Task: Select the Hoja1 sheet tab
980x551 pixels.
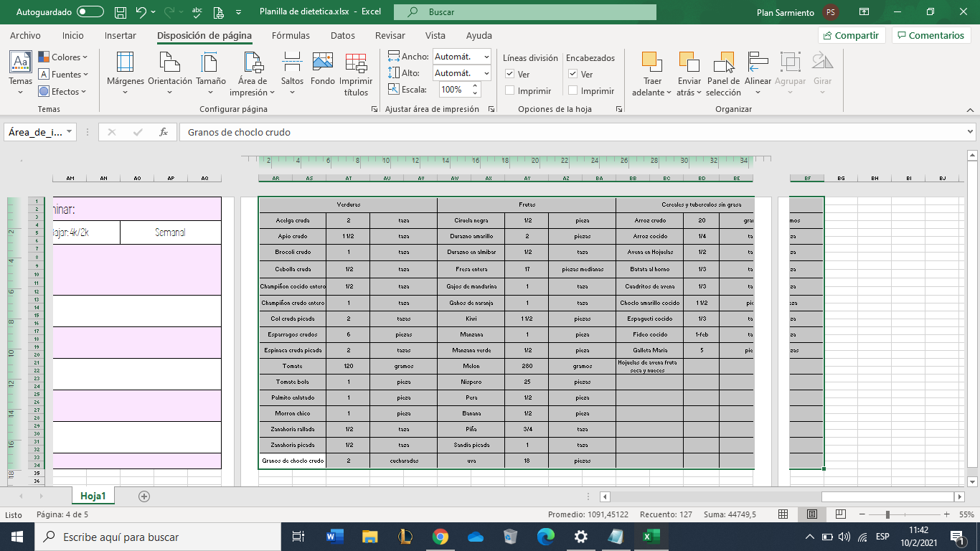Action: point(93,496)
